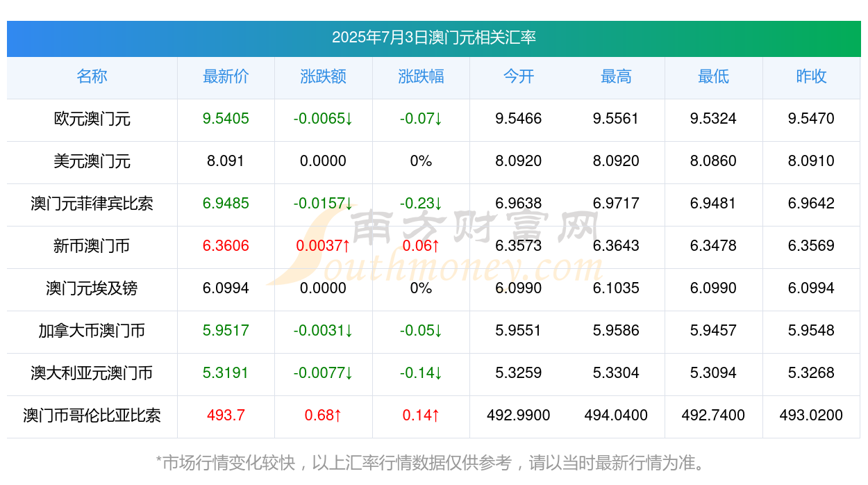Image resolution: width=868 pixels, height=485 pixels.
Task: Select the 欧元澳门元 row name
Action: 92,119
